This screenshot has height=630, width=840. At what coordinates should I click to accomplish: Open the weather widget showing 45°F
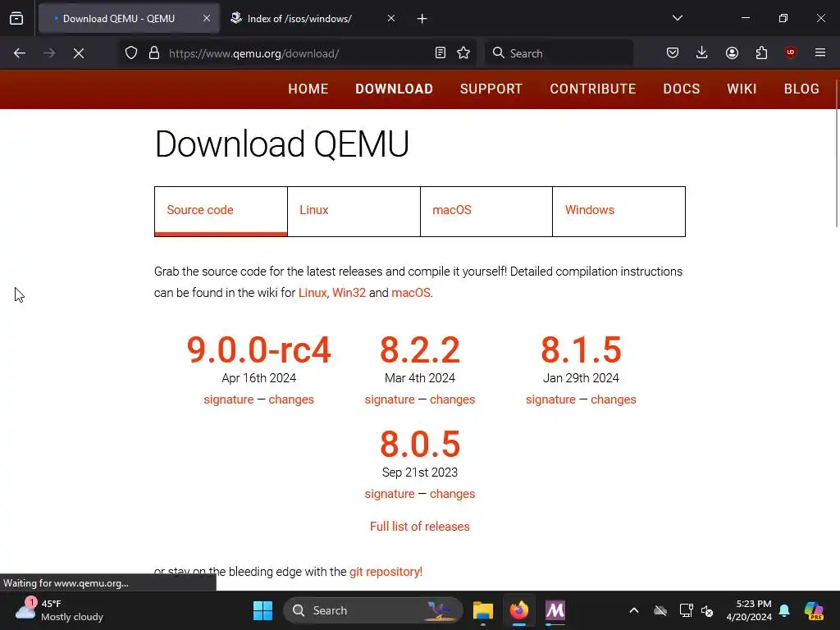(x=59, y=610)
